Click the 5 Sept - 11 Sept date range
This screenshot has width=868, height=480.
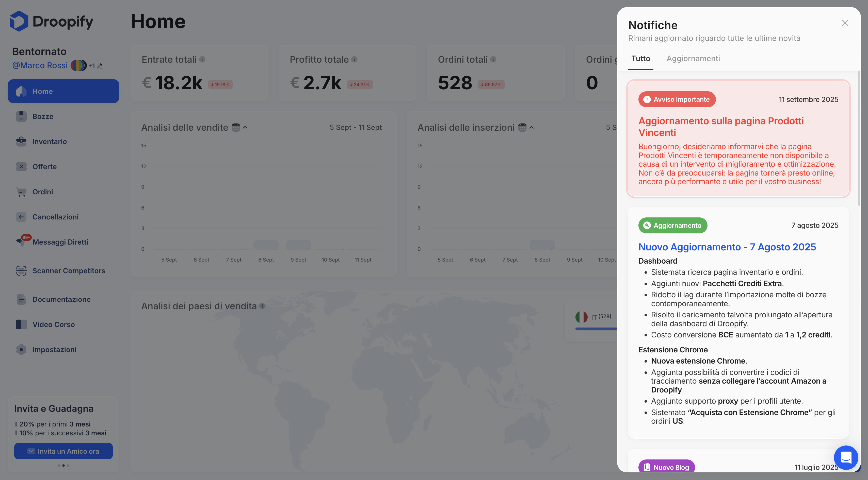point(356,127)
